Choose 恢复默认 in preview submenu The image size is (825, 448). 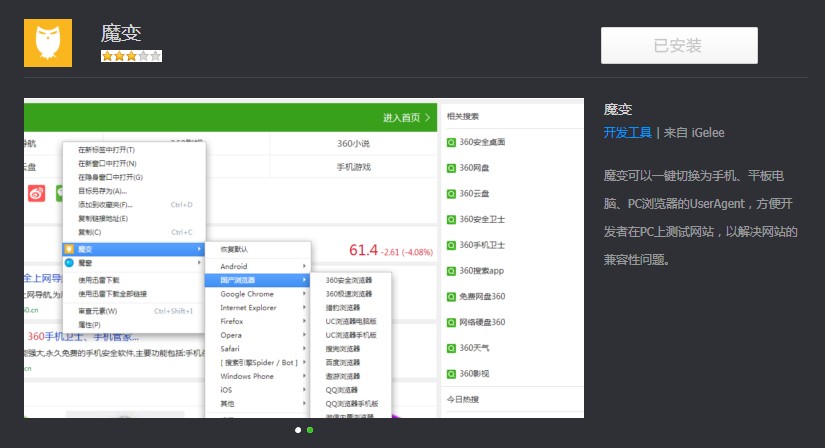(x=234, y=249)
